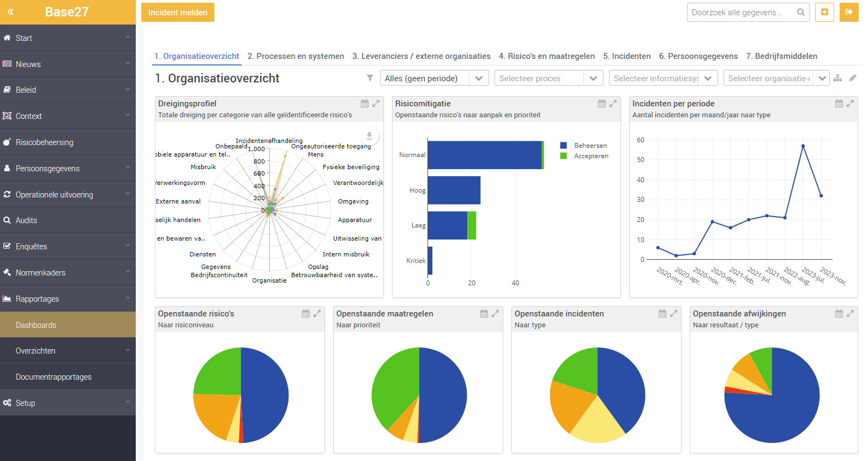Viewport: 868px width, 461px height.
Task: Expand Dreigingsprofiel panel to fullscreen
Action: point(376,104)
